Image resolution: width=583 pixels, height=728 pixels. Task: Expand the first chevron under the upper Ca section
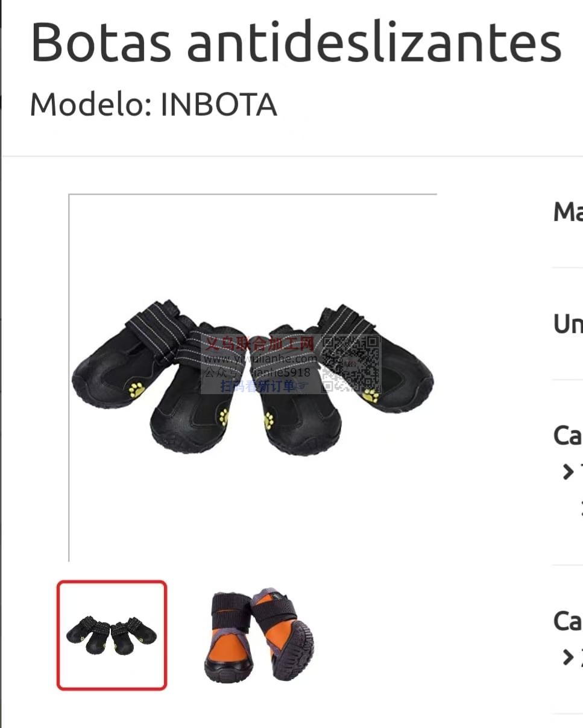568,472
